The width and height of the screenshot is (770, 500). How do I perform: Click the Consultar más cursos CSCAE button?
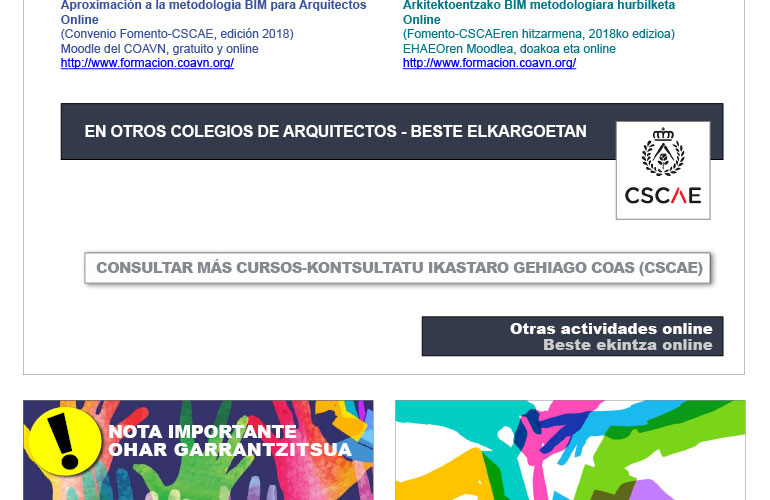pyautogui.click(x=398, y=268)
